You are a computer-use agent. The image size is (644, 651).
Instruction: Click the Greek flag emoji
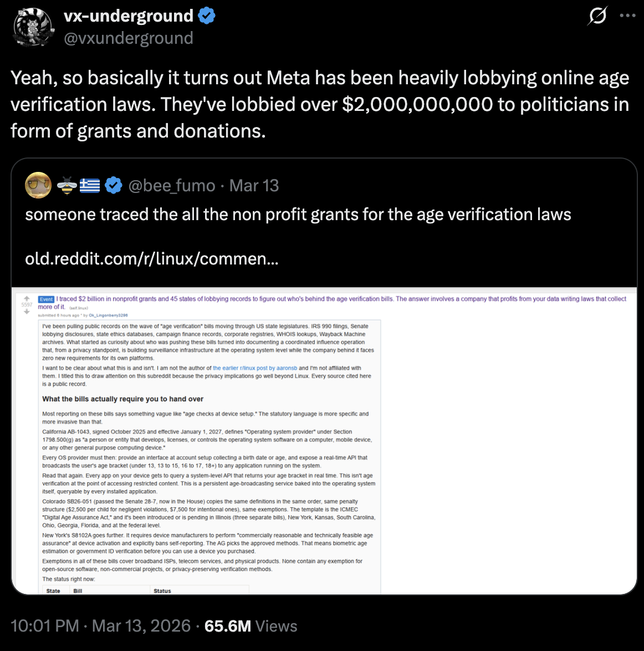(90, 185)
